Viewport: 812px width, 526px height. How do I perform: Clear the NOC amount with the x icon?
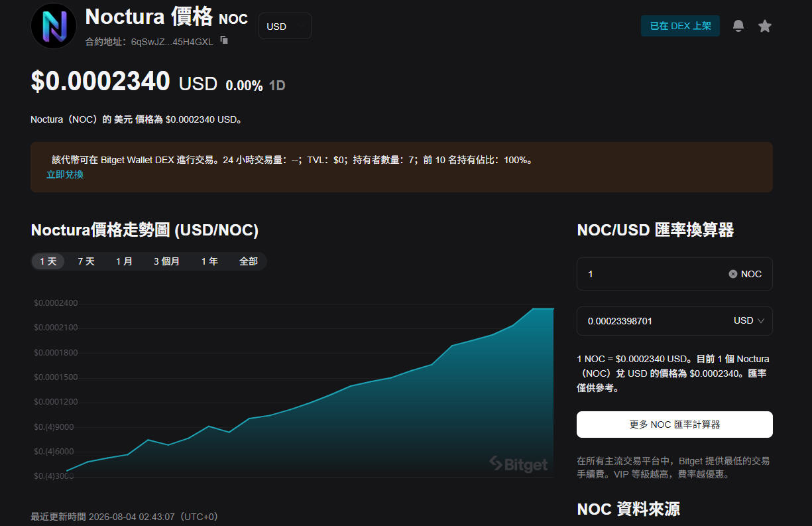click(x=733, y=274)
